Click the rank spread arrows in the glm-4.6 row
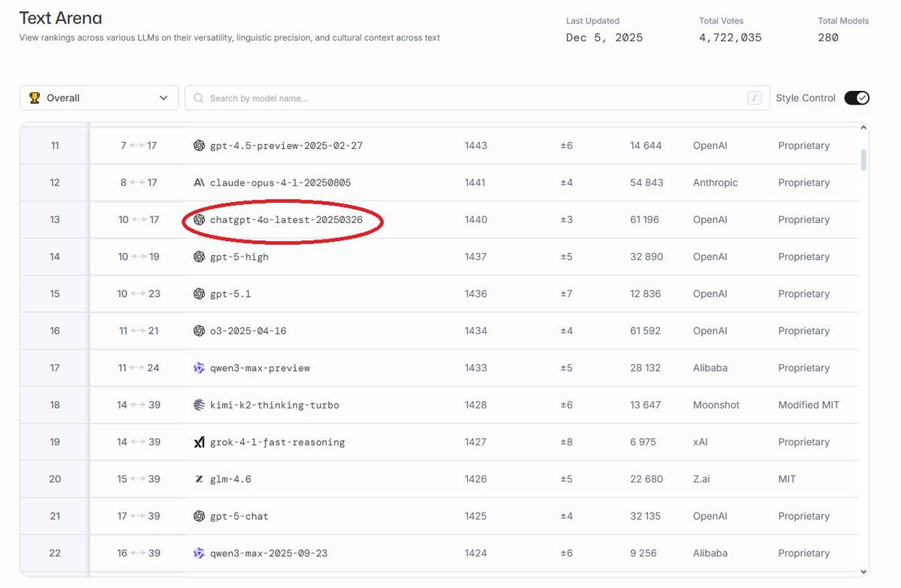The image size is (901, 588). [x=138, y=479]
